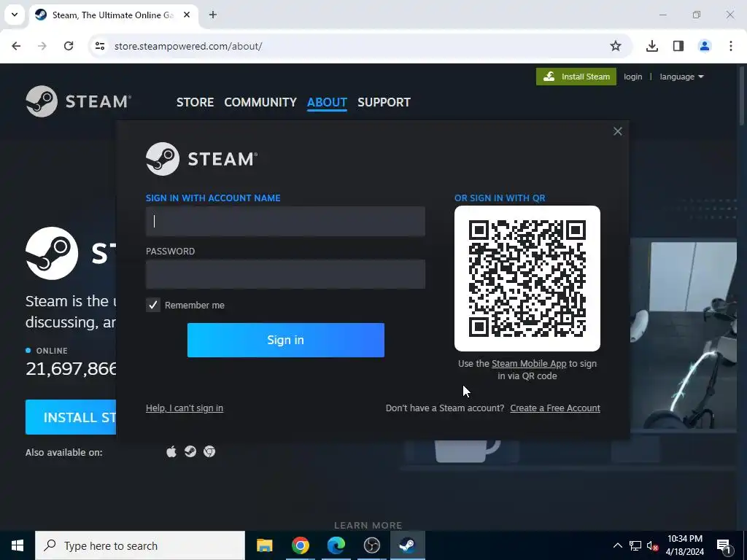Open Chrome from the taskbar
747x560 pixels.
point(300,545)
